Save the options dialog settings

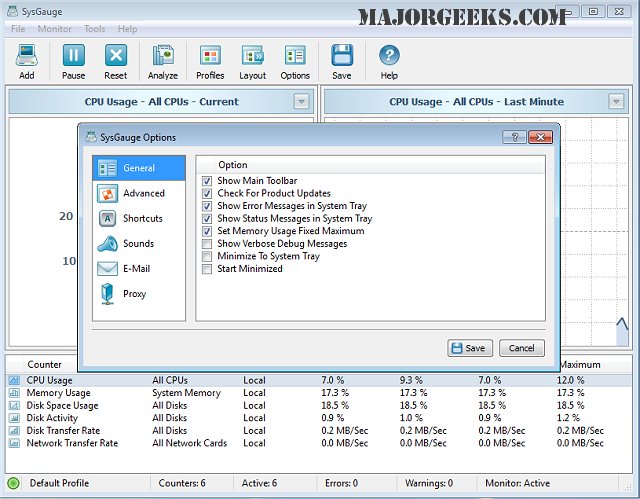pyautogui.click(x=470, y=348)
